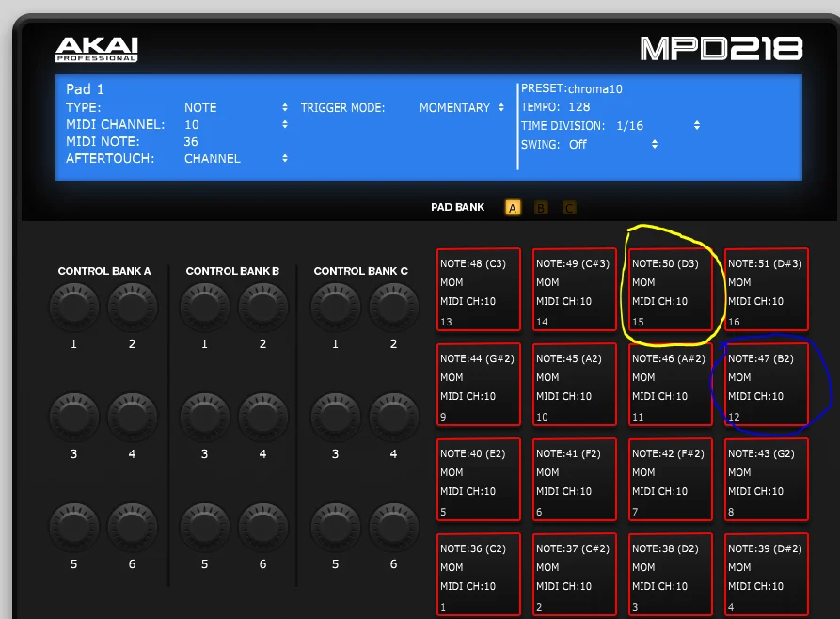Select pad 12 with NOTE:47 (B2)
840x619 pixels.
pyautogui.click(x=766, y=385)
